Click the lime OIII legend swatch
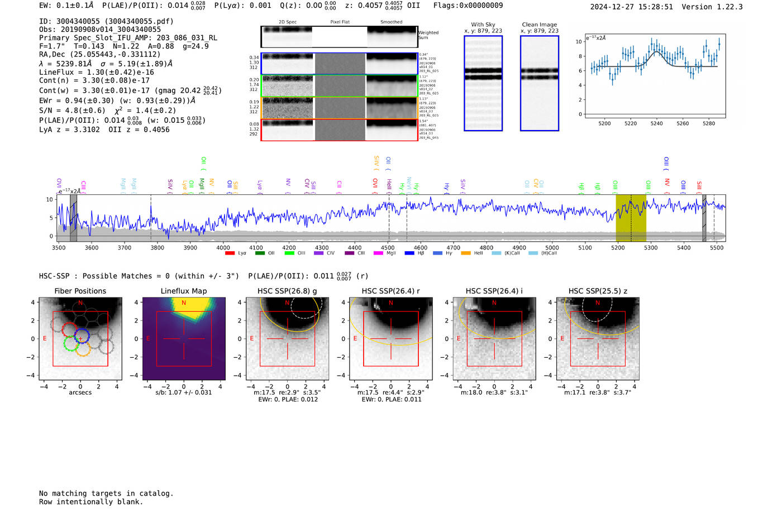This screenshot has height=532, width=782. click(289, 253)
